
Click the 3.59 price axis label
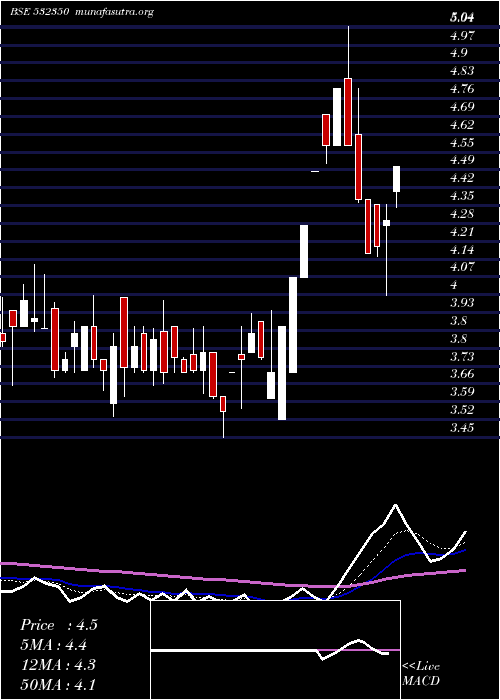pyautogui.click(x=462, y=392)
